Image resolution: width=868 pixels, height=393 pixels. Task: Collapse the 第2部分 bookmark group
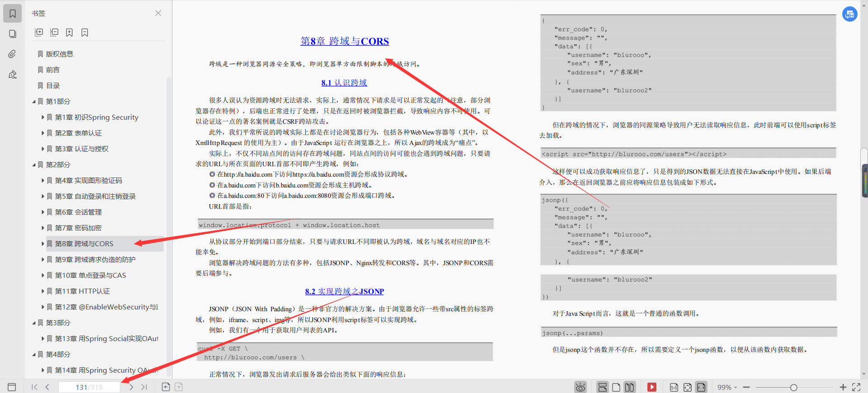pyautogui.click(x=34, y=165)
